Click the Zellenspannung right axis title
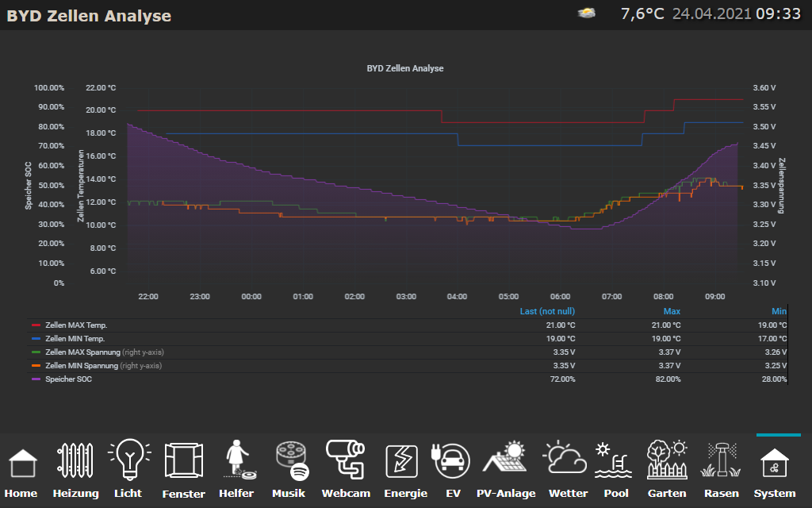 click(782, 186)
